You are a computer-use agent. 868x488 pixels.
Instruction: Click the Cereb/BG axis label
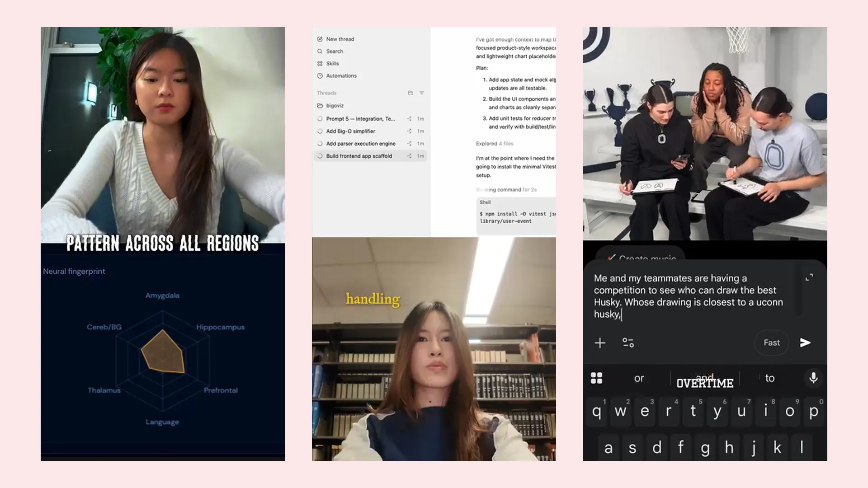tap(104, 327)
